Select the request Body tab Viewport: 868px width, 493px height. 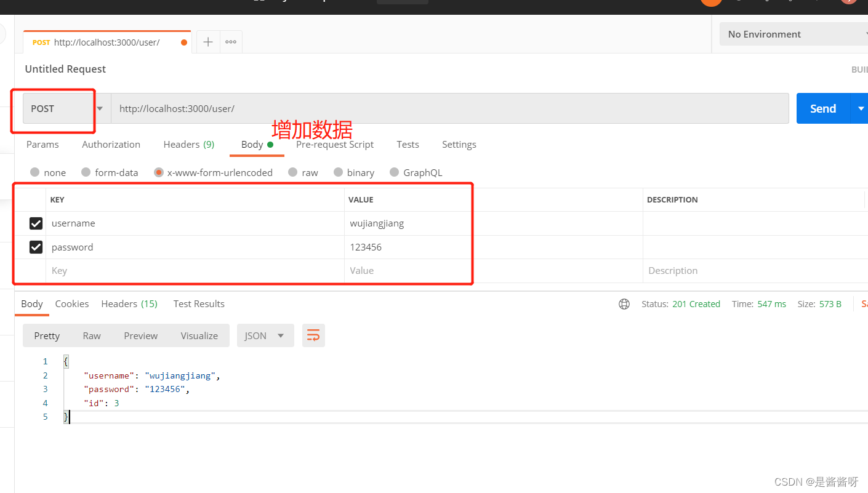(x=257, y=145)
